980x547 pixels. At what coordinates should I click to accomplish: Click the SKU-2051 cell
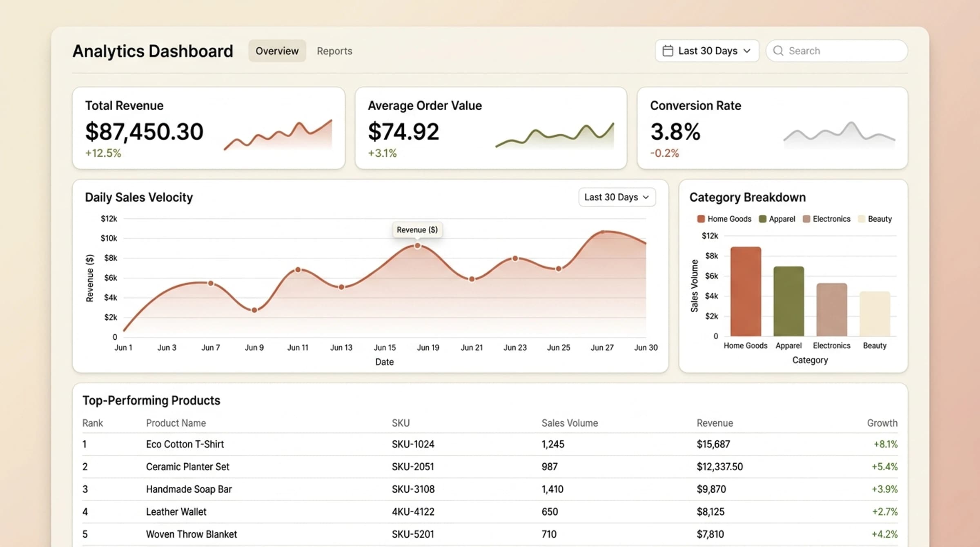[413, 467]
